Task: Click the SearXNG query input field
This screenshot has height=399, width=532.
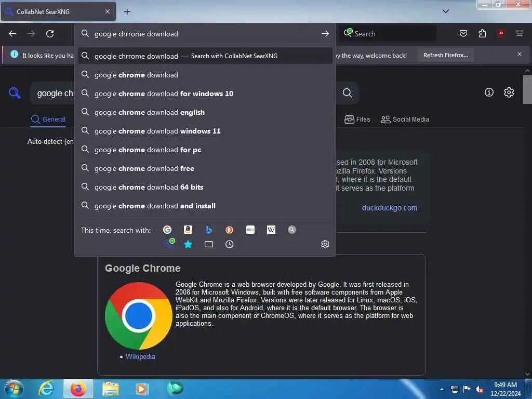Action: click(x=52, y=93)
